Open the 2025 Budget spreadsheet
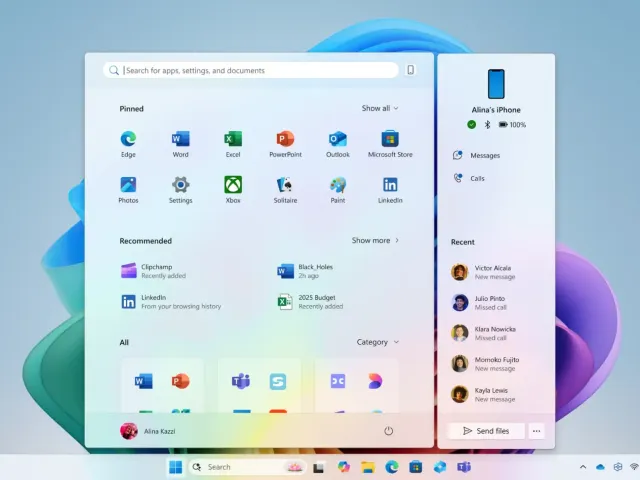The image size is (640, 480). (310, 302)
